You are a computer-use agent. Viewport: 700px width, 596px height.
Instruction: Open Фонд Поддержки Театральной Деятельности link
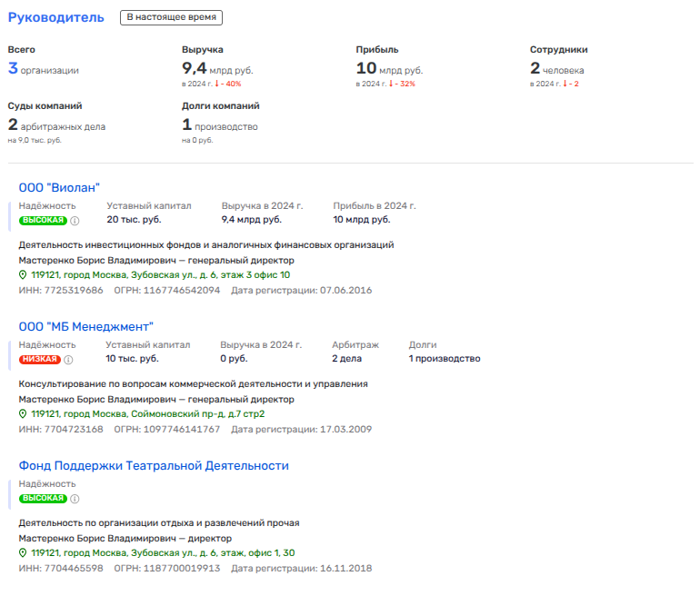[x=154, y=465]
